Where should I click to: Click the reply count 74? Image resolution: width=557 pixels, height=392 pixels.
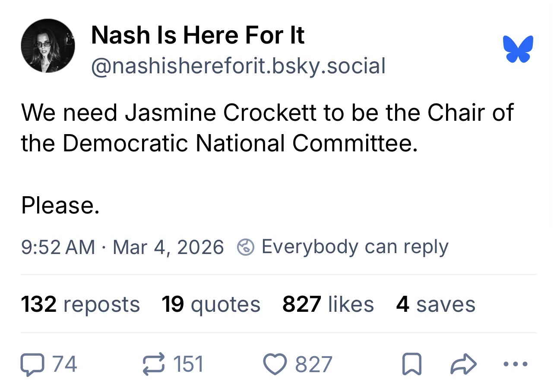[65, 364]
